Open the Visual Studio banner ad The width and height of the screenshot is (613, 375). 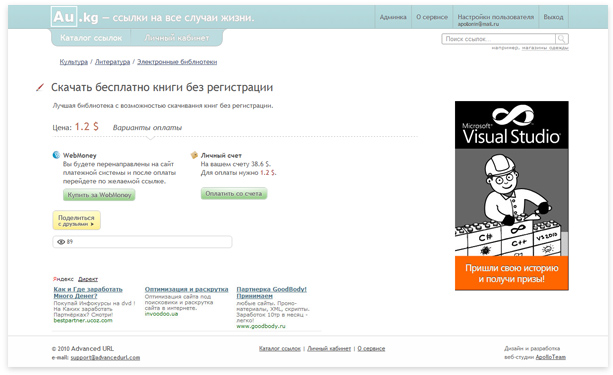pos(511,196)
